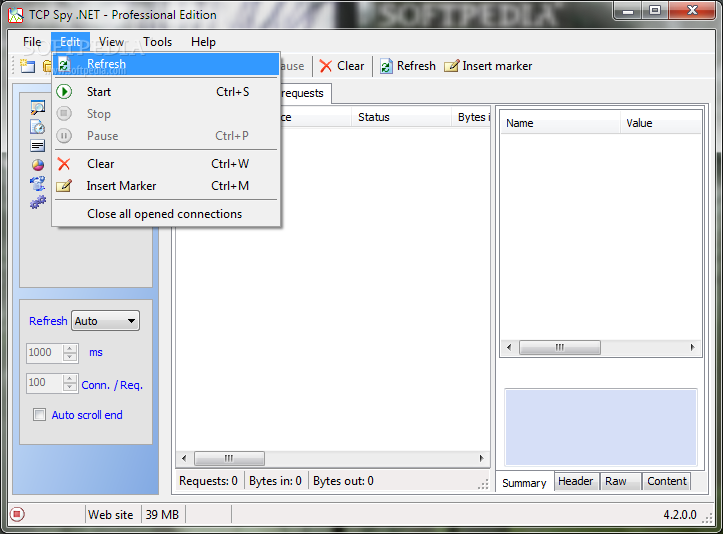This screenshot has width=723, height=534.
Task: Click the Name/Value panel scroll right arrow
Action: coord(693,347)
